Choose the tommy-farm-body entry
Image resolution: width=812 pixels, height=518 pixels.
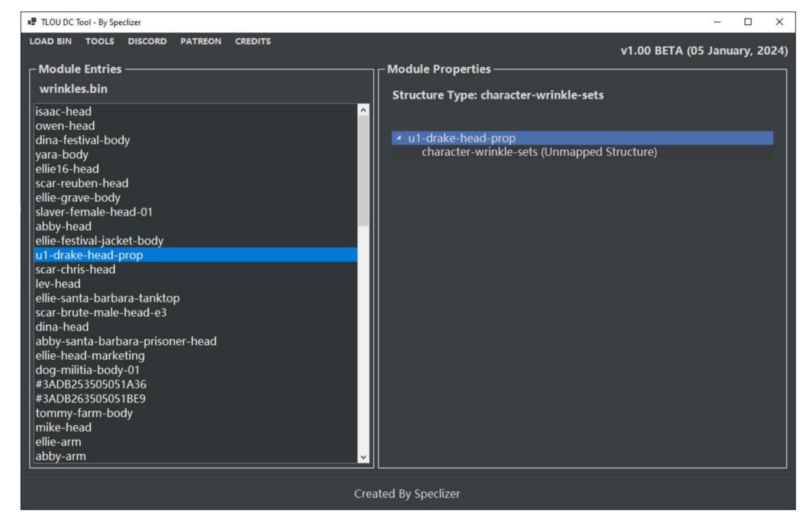[84, 413]
